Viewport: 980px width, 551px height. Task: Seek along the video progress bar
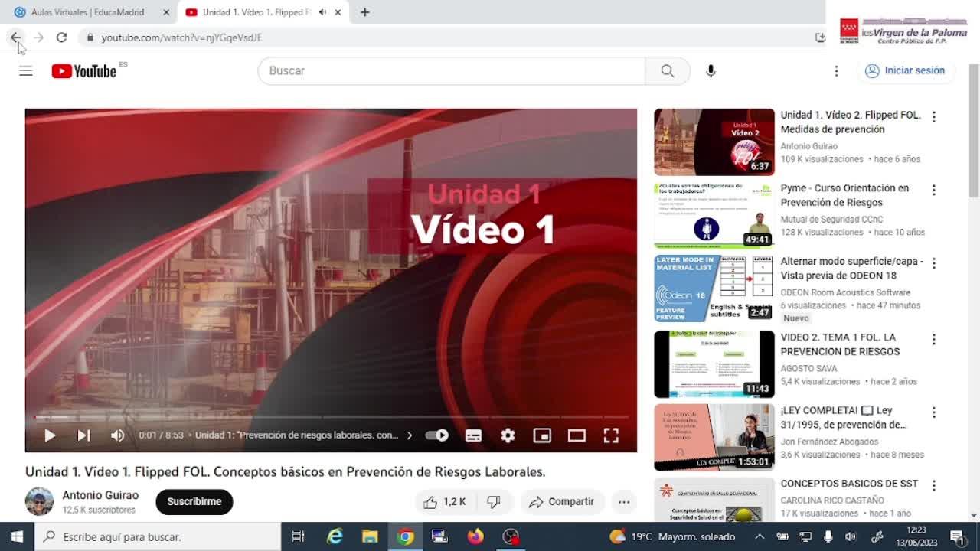(331, 417)
